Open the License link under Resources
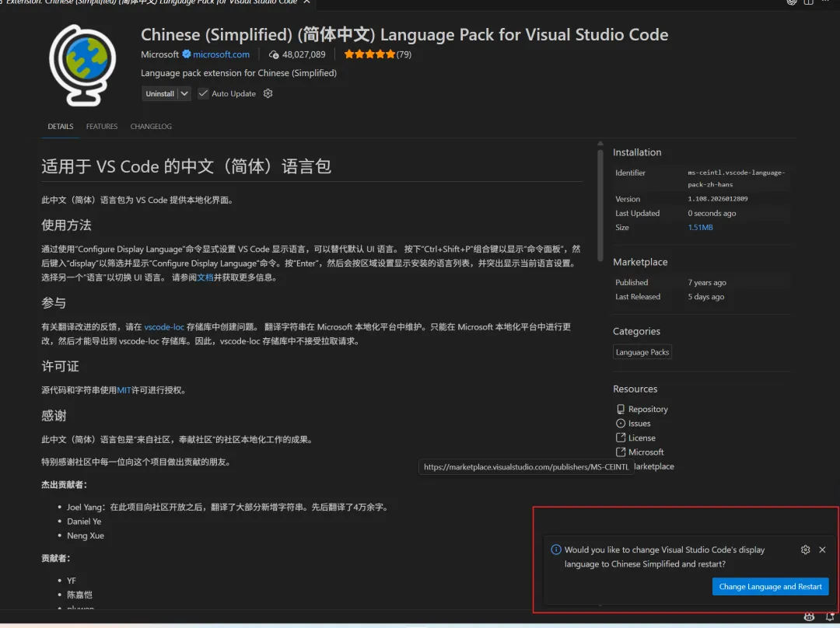 (x=642, y=438)
